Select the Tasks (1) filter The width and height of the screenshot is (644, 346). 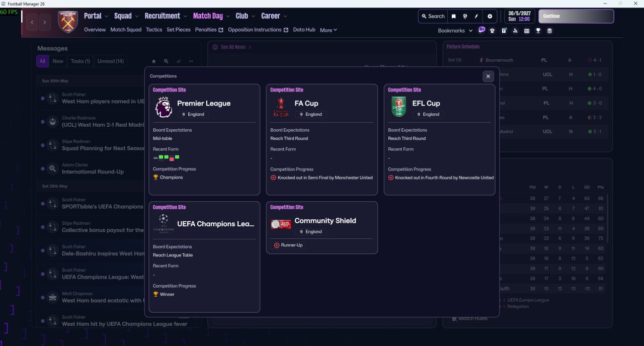(x=80, y=61)
